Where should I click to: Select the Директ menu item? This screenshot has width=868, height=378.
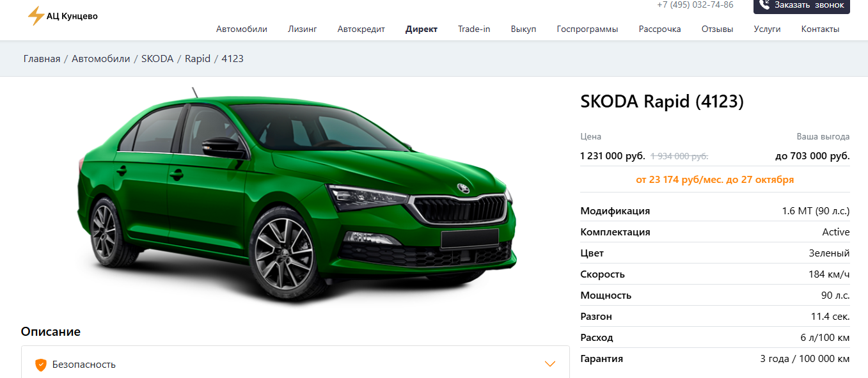point(422,29)
